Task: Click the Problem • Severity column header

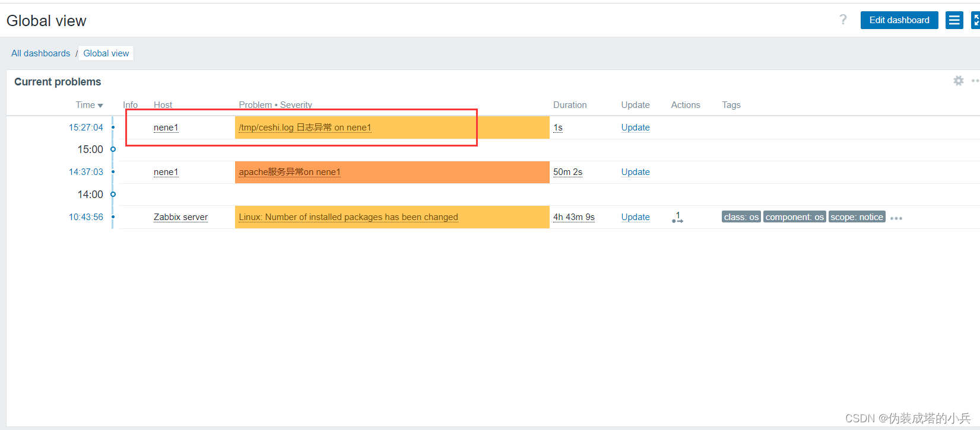Action: click(x=275, y=105)
